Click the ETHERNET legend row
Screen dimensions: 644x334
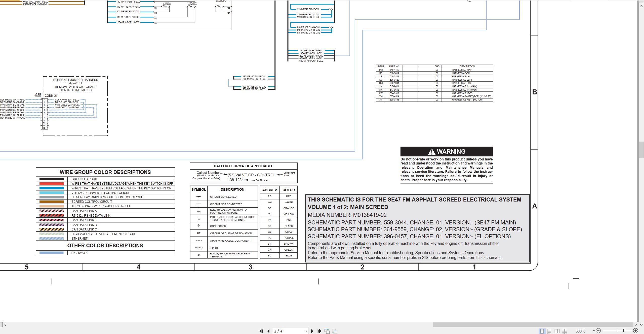click(105, 238)
